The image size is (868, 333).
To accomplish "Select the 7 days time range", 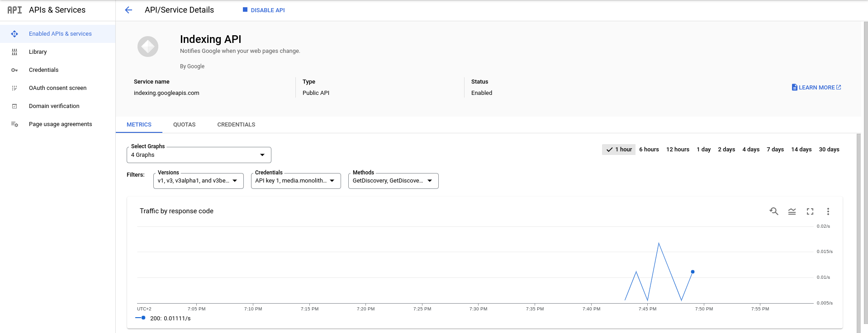I will click(775, 150).
